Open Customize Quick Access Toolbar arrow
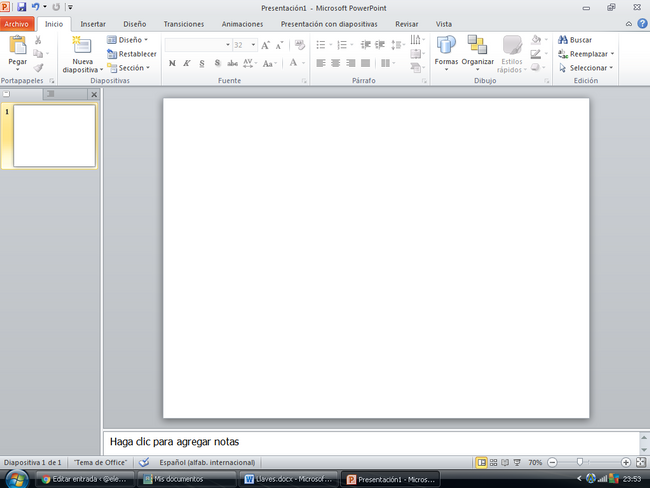 [x=70, y=7]
